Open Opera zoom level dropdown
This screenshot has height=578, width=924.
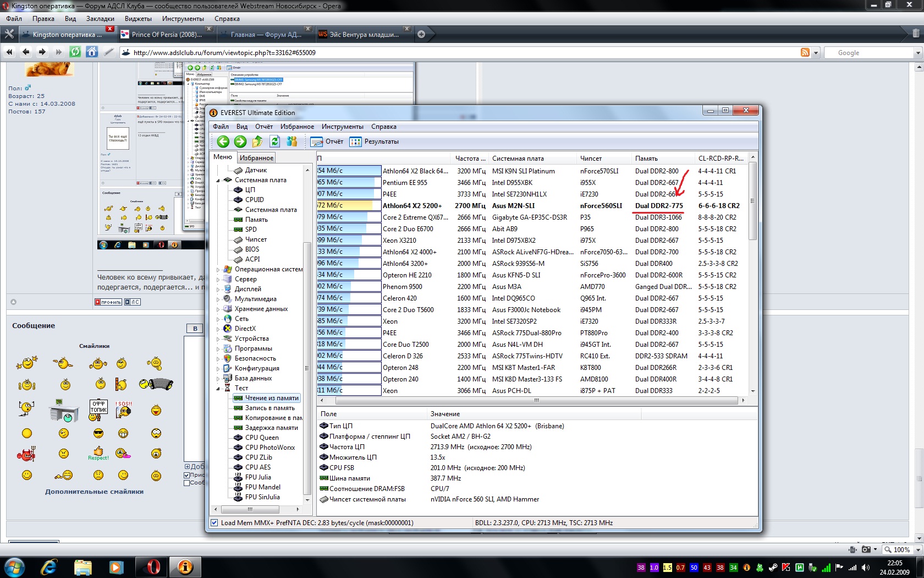click(x=917, y=549)
